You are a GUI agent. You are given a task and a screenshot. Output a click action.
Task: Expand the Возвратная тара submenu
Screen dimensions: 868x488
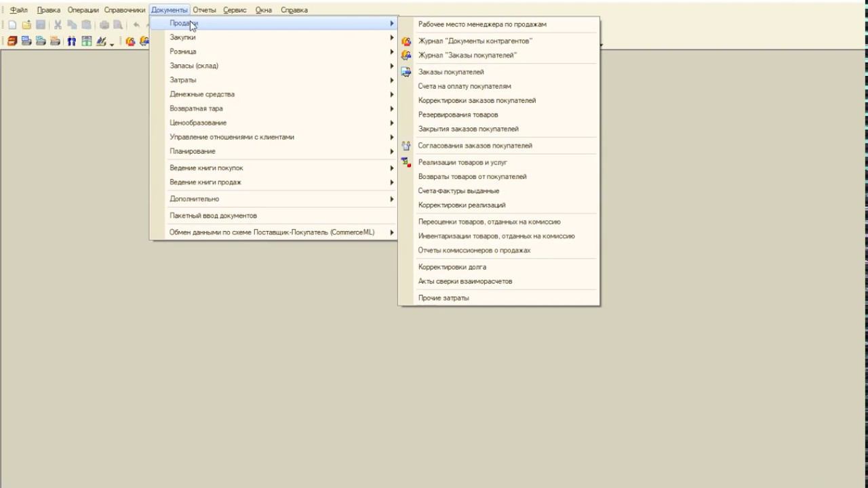273,108
